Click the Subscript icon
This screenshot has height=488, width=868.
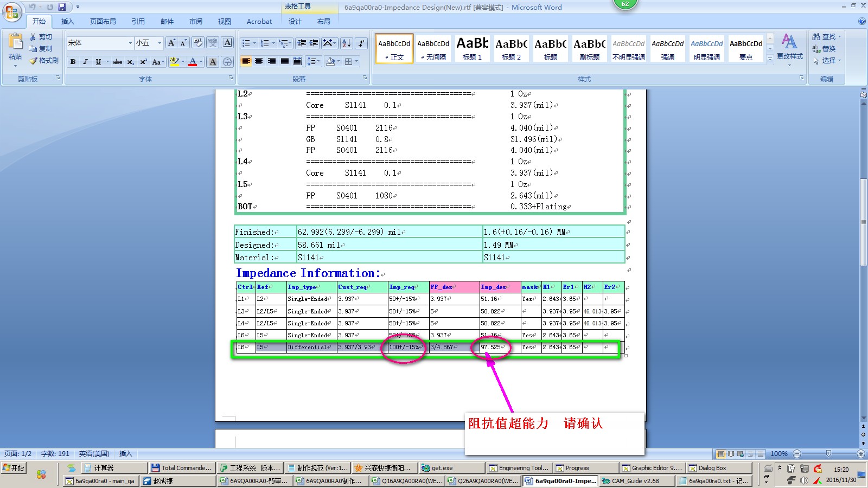[131, 62]
